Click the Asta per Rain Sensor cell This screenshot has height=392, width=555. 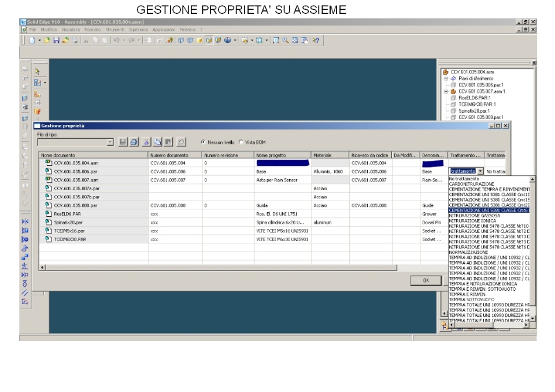point(283,180)
